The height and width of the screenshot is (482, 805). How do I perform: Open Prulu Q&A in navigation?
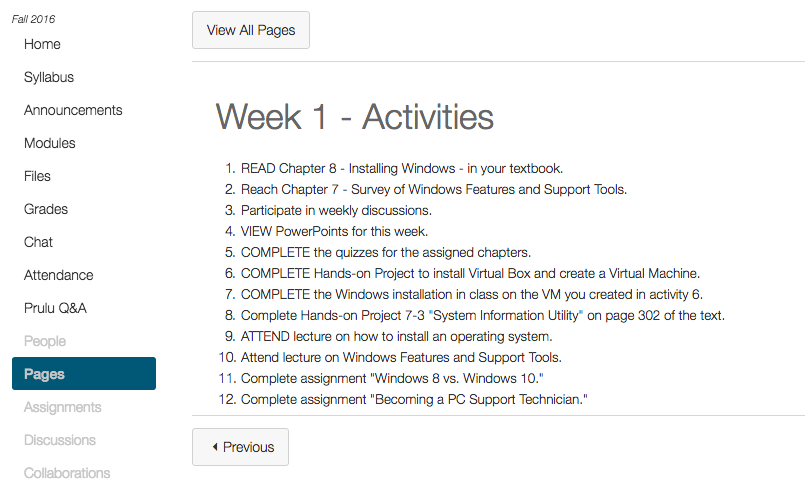point(55,308)
